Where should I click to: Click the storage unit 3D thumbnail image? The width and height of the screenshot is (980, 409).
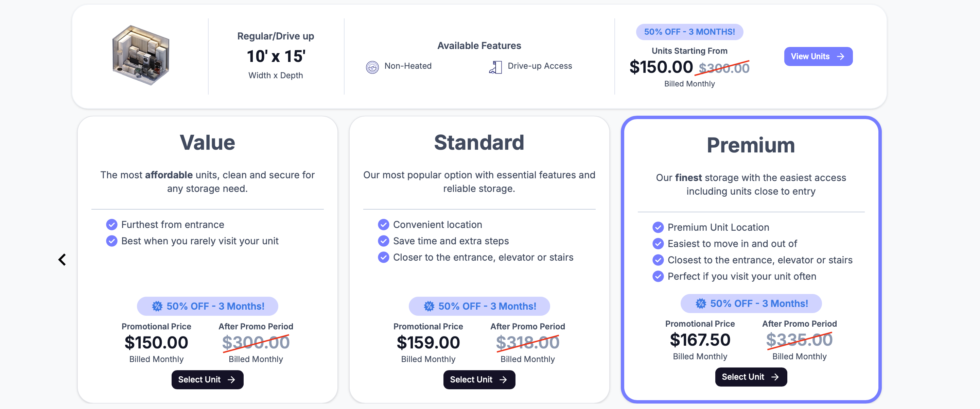tap(141, 55)
